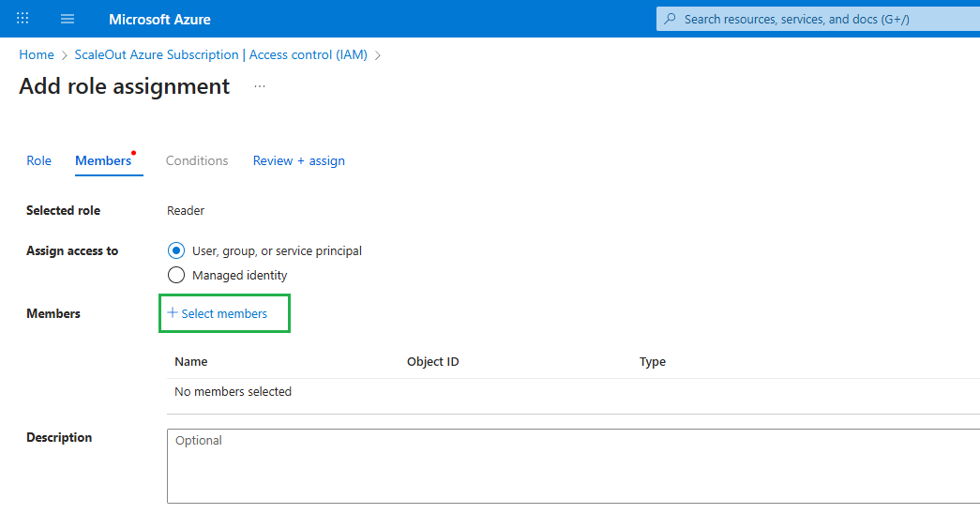Click the search magnifier icon
Image resolution: width=980 pixels, height=529 pixels.
[670, 19]
